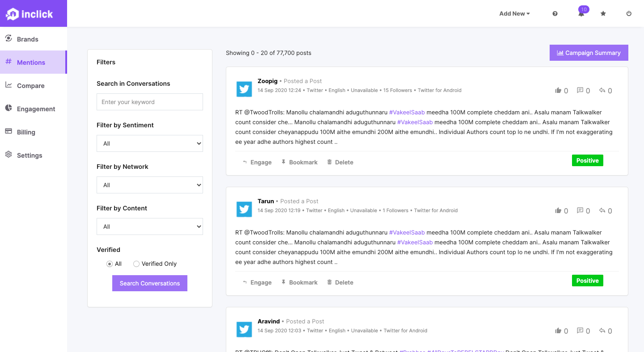Open the Aravind author name
Viewport: 644px width, 352px height.
pos(269,321)
